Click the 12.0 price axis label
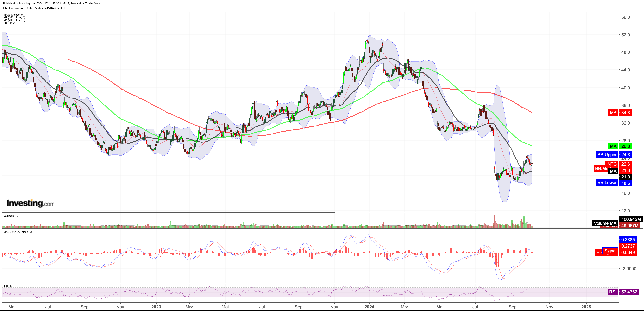 (625, 211)
